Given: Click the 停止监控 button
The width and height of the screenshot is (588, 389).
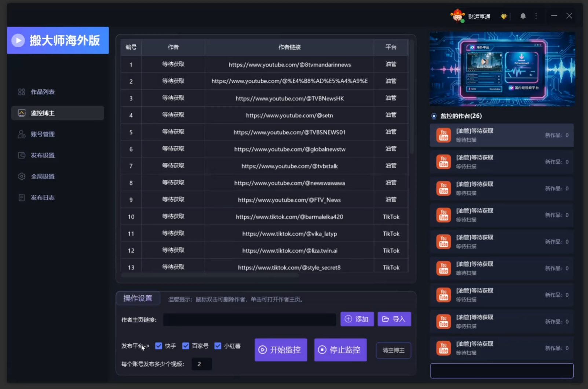Looking at the screenshot, I should [340, 350].
